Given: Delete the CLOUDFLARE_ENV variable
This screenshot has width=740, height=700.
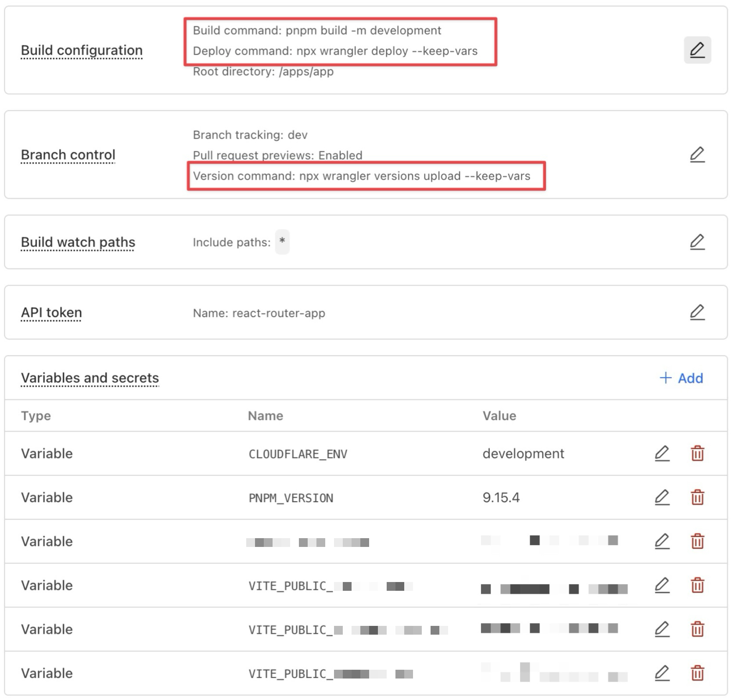Looking at the screenshot, I should (697, 454).
